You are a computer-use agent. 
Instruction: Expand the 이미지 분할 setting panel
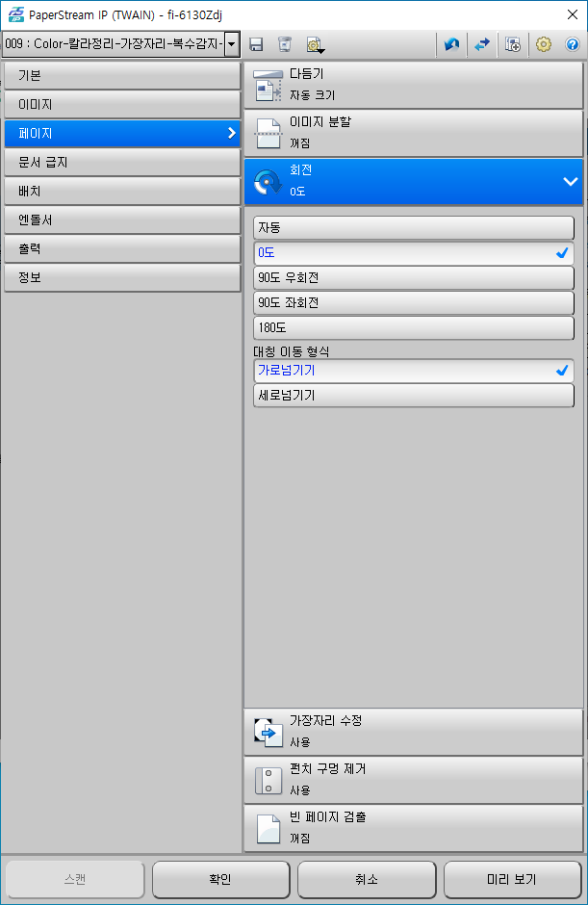413,133
